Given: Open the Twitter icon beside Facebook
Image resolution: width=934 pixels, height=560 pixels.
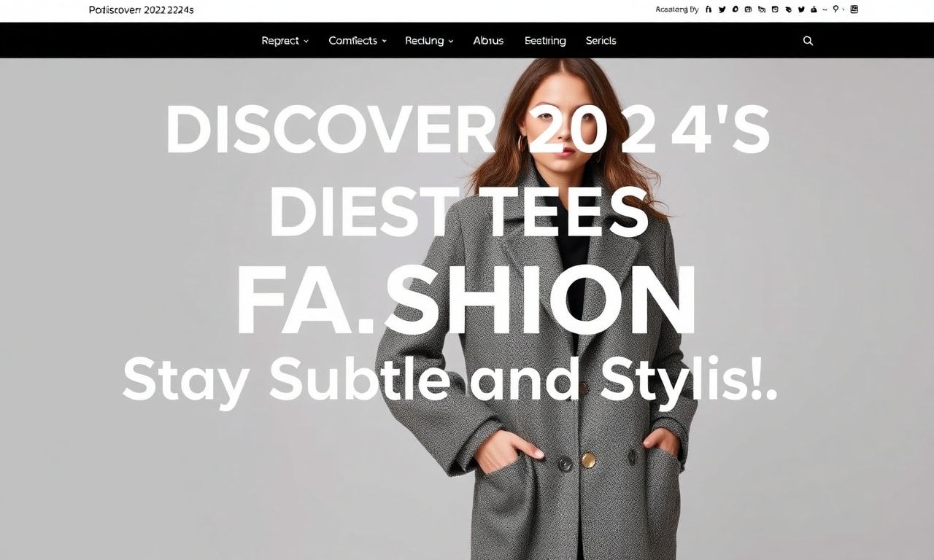Looking at the screenshot, I should [x=722, y=9].
